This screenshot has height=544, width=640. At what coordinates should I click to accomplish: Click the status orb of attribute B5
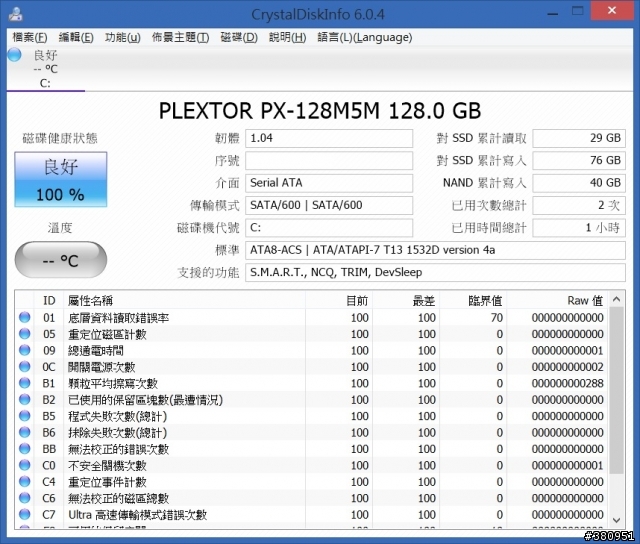click(x=24, y=416)
